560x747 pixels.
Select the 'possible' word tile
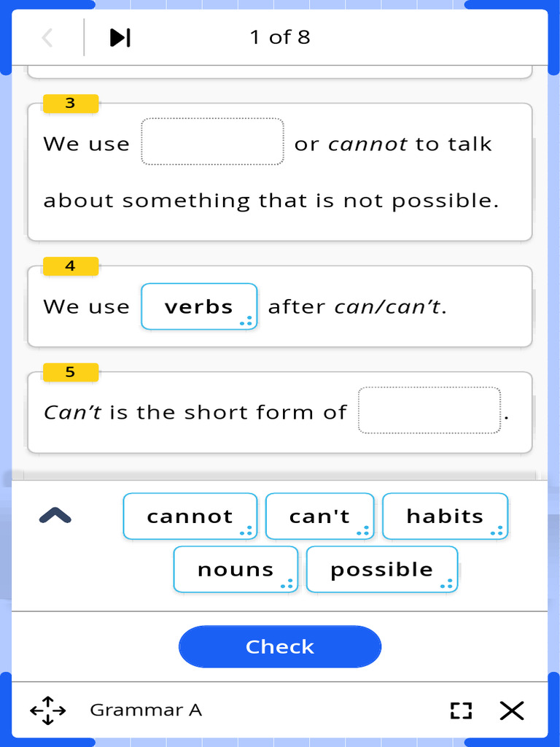(x=382, y=569)
